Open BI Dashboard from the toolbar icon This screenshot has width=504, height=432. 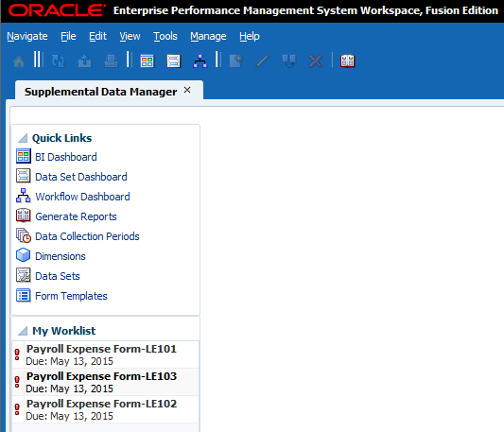pyautogui.click(x=148, y=60)
